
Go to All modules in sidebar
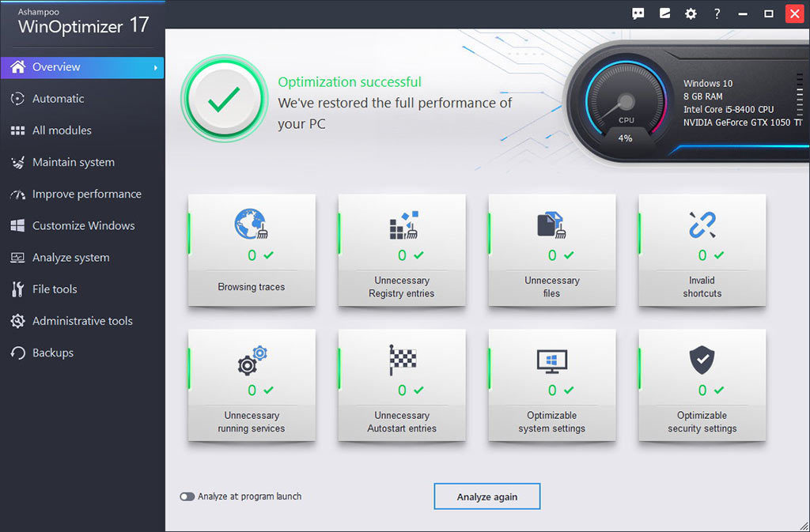62,130
